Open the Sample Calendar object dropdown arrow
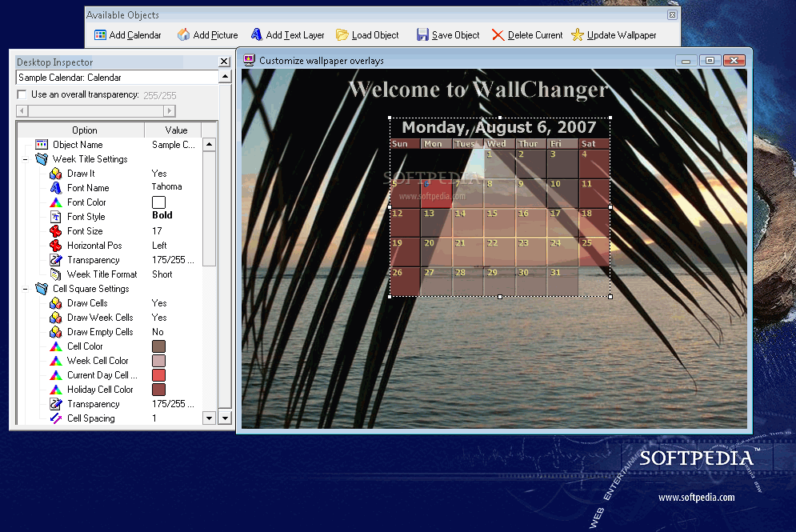Viewport: 796px width, 532px height. [x=225, y=77]
